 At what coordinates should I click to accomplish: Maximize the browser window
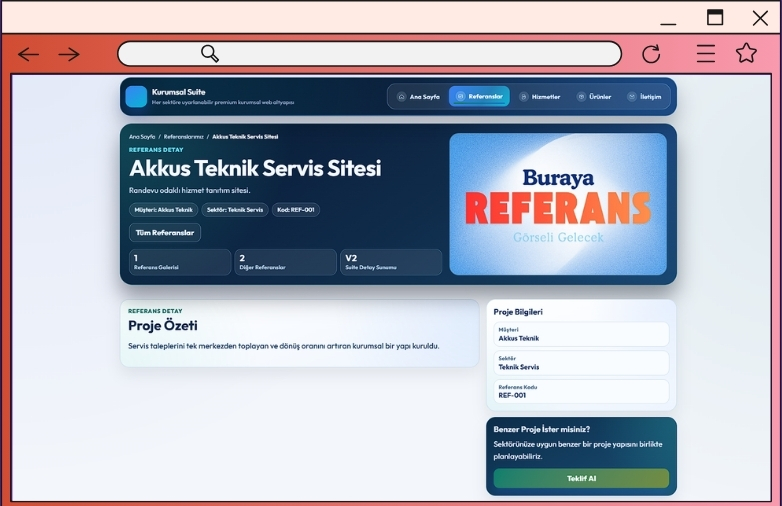pyautogui.click(x=715, y=17)
